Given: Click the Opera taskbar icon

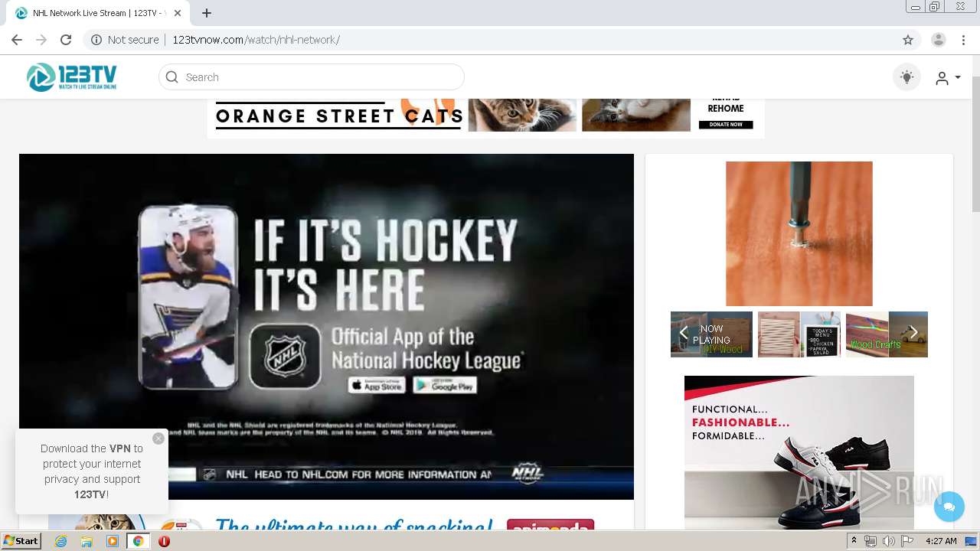Looking at the screenshot, I should 164,541.
